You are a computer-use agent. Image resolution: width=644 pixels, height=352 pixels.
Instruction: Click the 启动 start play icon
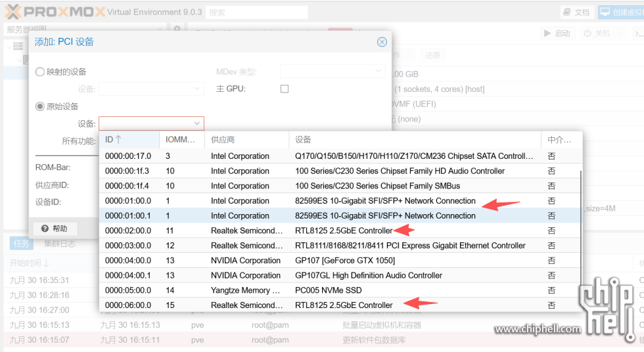click(x=547, y=33)
